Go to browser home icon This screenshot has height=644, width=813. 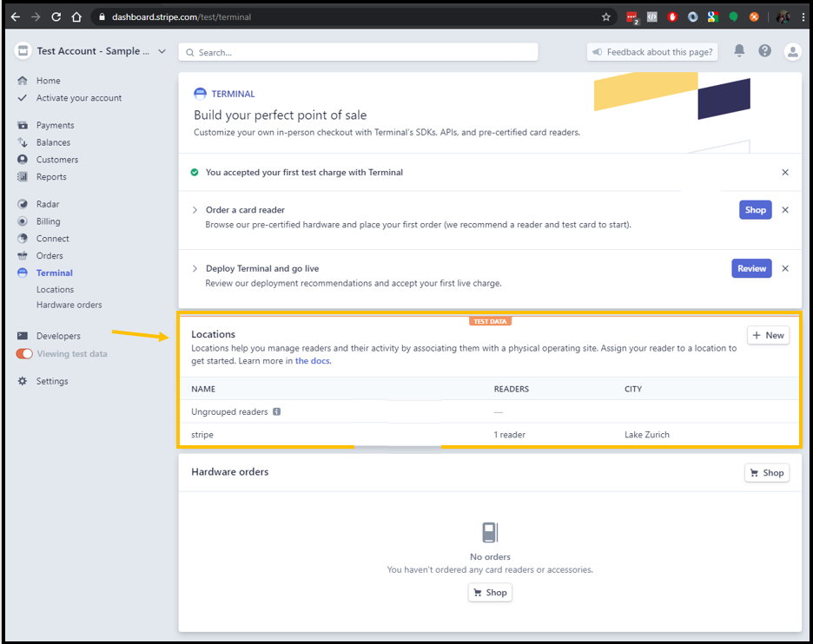(76, 17)
